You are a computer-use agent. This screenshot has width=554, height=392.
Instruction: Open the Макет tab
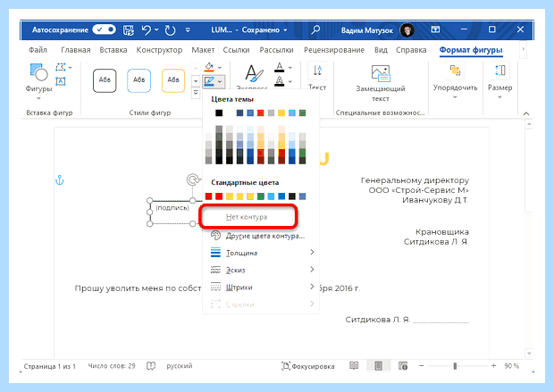click(203, 50)
